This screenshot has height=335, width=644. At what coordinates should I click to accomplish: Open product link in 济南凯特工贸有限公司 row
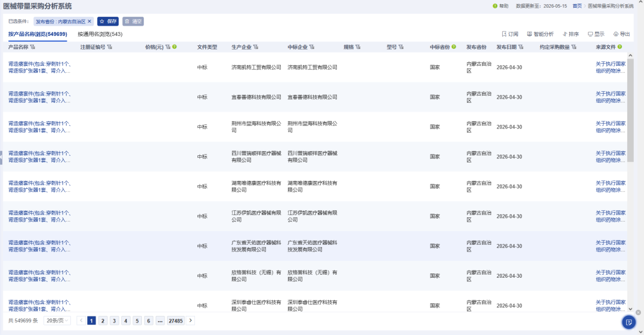click(x=39, y=67)
